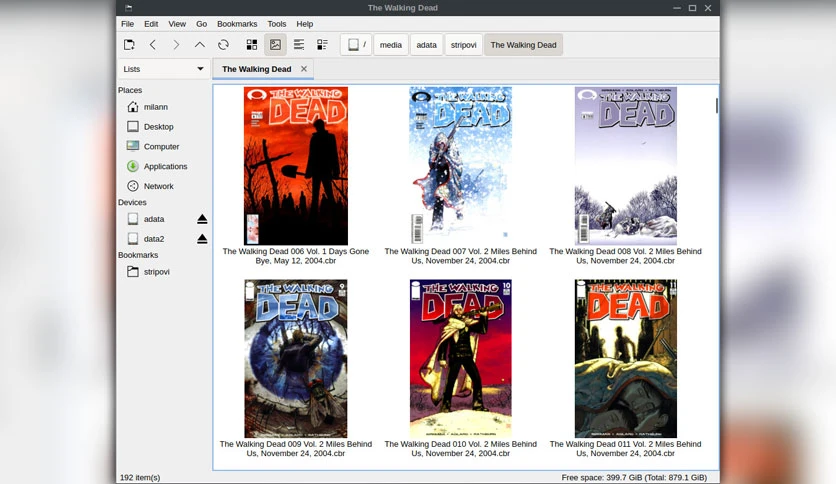
Task: Close The Walking Dead tab
Action: coord(303,69)
